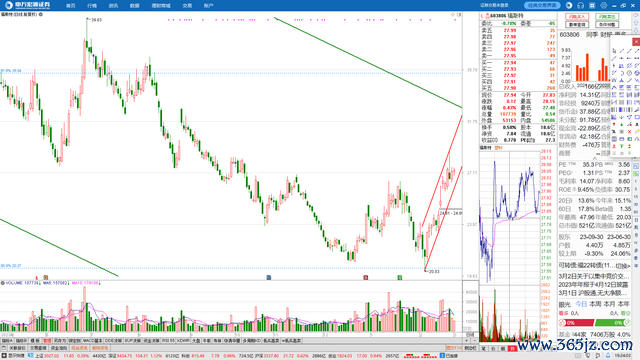Select the clock-shaped cycle drawing tool
This screenshot has width=640, height=360.
(x=629, y=73)
